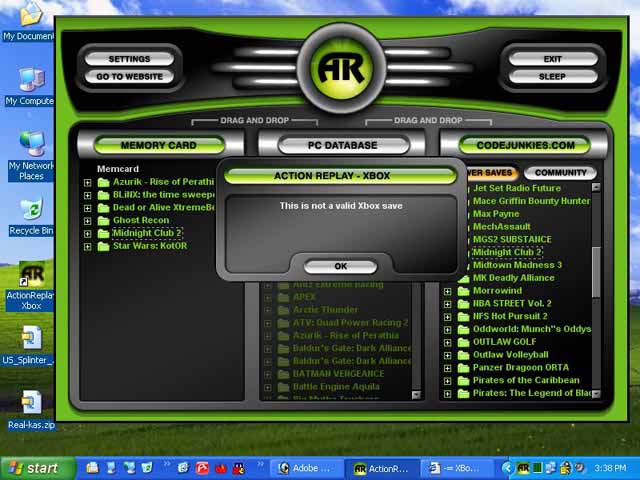Click the EXIT button
This screenshot has height=480, width=640.
pyautogui.click(x=553, y=59)
